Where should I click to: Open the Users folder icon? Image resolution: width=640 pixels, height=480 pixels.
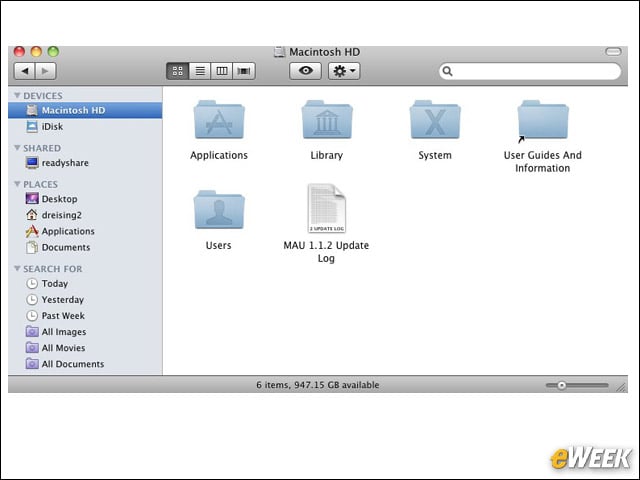(x=219, y=209)
